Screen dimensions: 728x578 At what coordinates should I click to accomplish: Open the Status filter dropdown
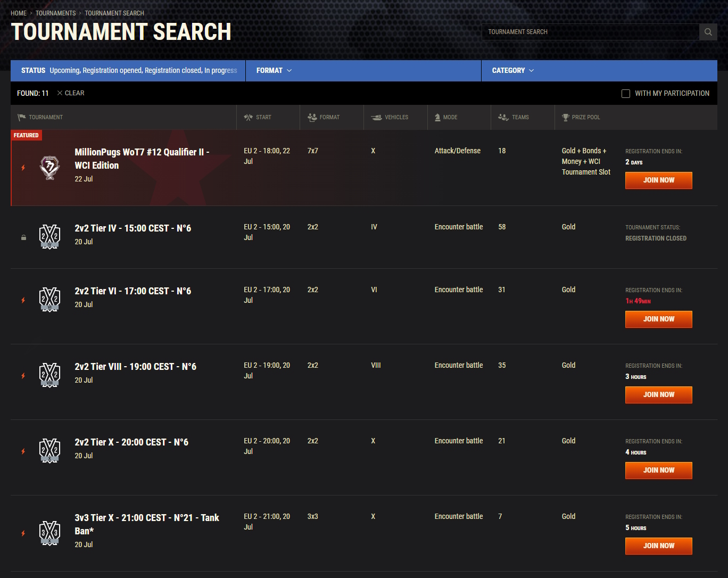[128, 71]
